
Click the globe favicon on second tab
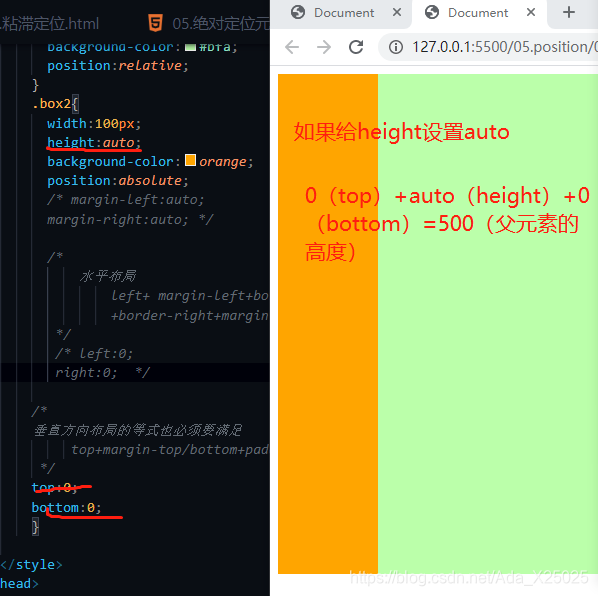click(432, 12)
